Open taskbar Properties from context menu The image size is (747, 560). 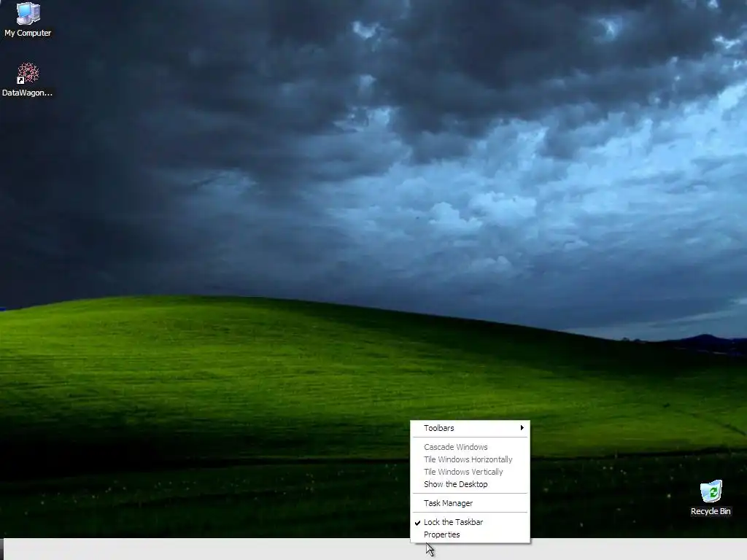coord(471,534)
